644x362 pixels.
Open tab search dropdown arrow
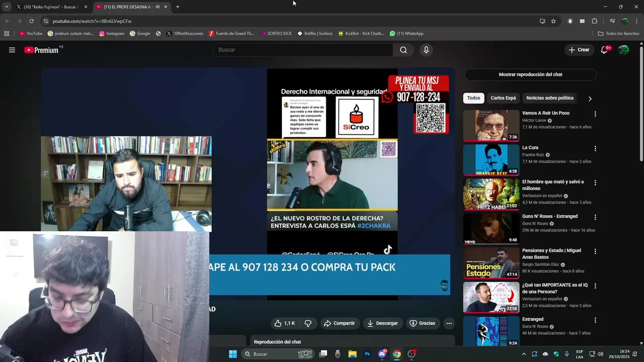[x=7, y=7]
